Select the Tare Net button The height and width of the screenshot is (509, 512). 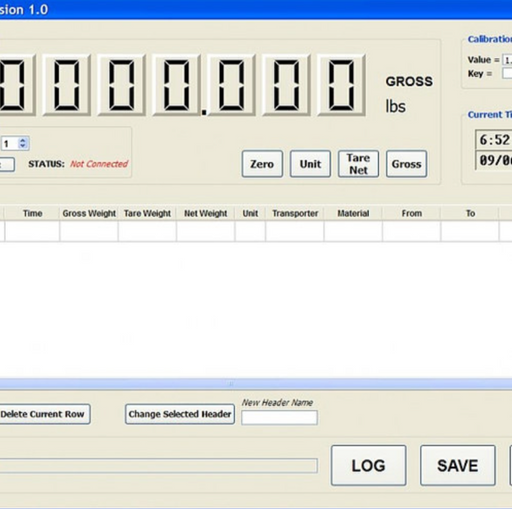pyautogui.click(x=358, y=164)
